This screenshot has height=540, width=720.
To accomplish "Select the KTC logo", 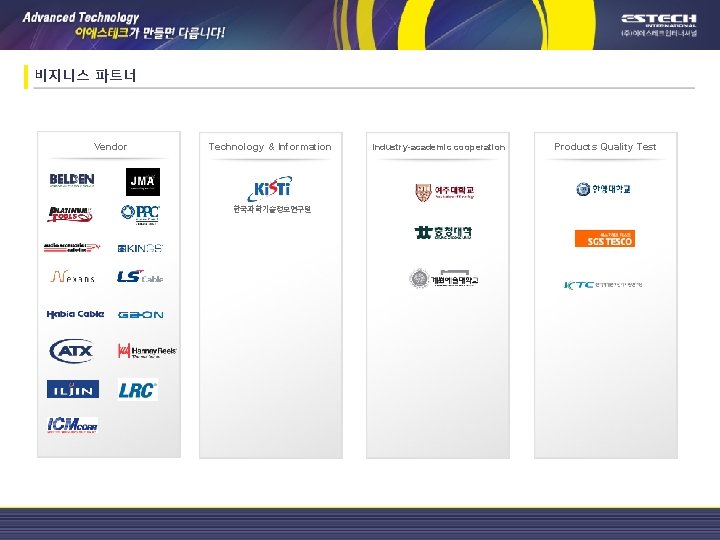I will pyautogui.click(x=603, y=285).
